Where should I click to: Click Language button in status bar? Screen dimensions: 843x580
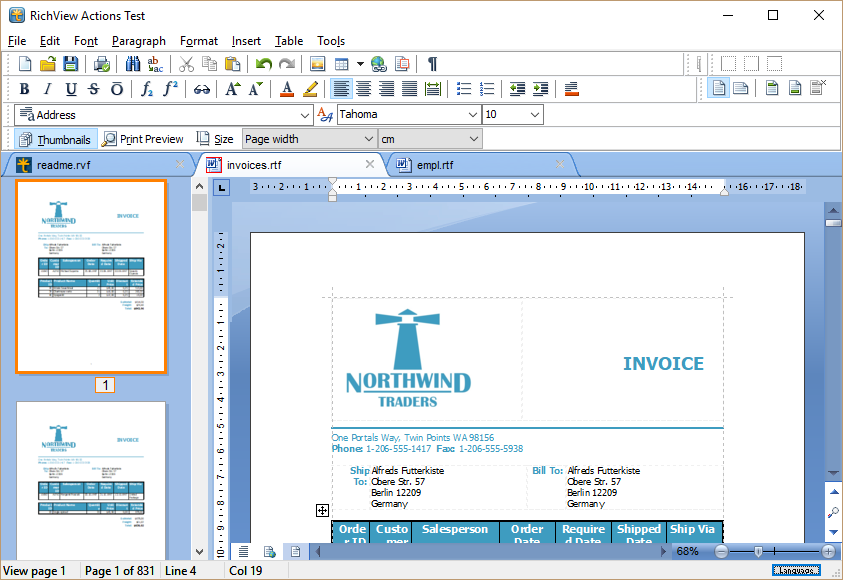[796, 570]
